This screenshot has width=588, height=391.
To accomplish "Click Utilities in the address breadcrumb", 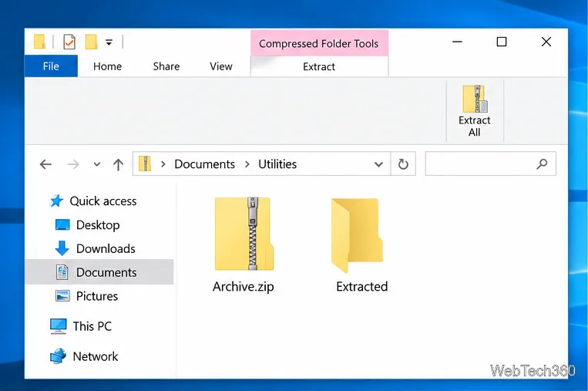I will (277, 164).
